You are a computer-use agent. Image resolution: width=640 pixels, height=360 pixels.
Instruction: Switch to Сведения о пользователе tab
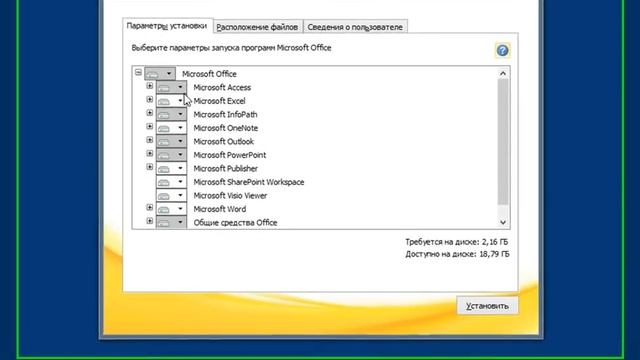click(x=355, y=27)
